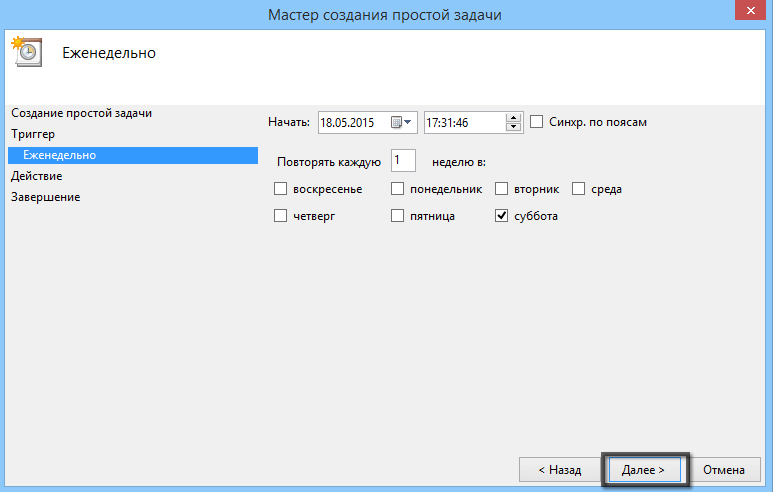Image resolution: width=773 pixels, height=492 pixels.
Task: Select the 'Триггер' step
Action: click(33, 134)
